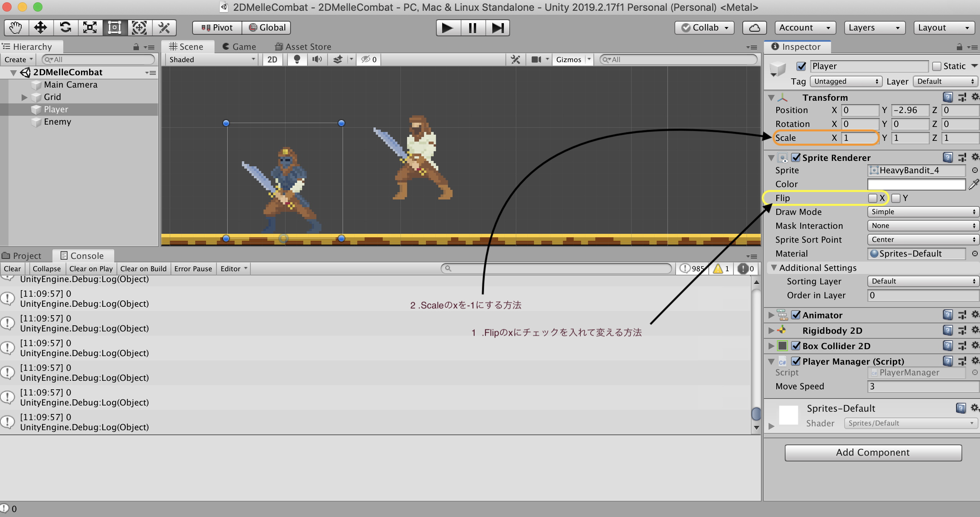Toggle Collapse in console
980x517 pixels.
[47, 269]
